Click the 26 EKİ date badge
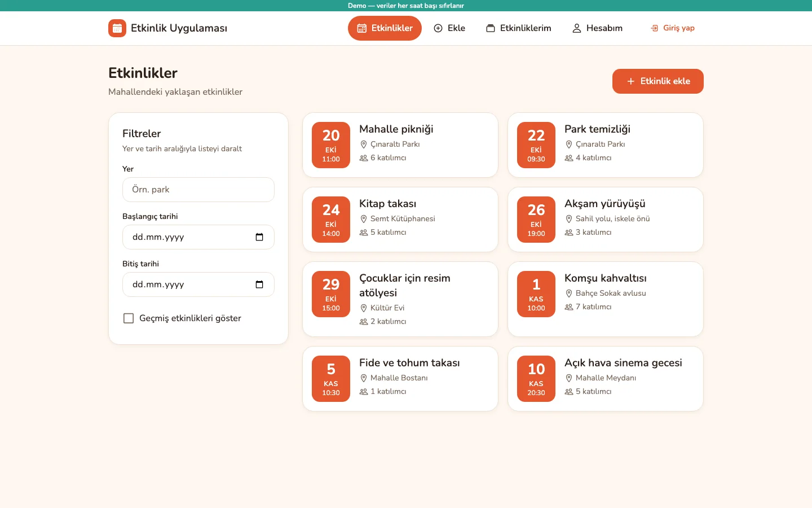This screenshot has width=812, height=508. point(536,220)
